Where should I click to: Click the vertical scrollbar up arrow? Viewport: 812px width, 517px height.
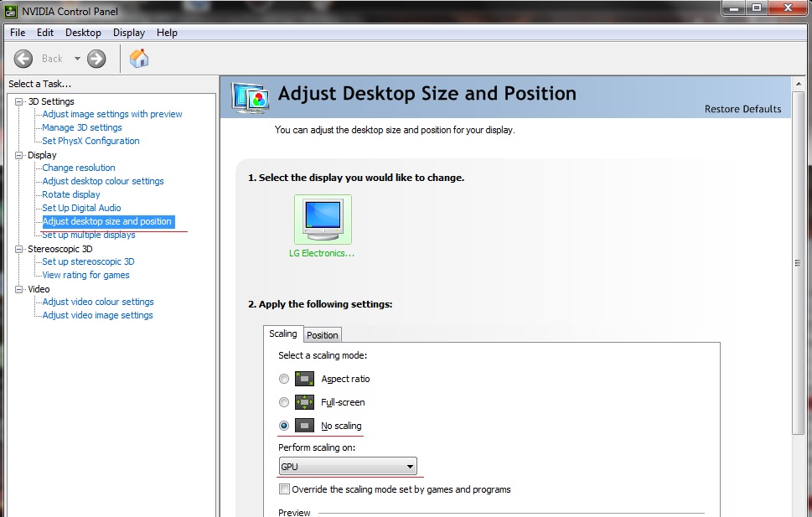point(799,84)
